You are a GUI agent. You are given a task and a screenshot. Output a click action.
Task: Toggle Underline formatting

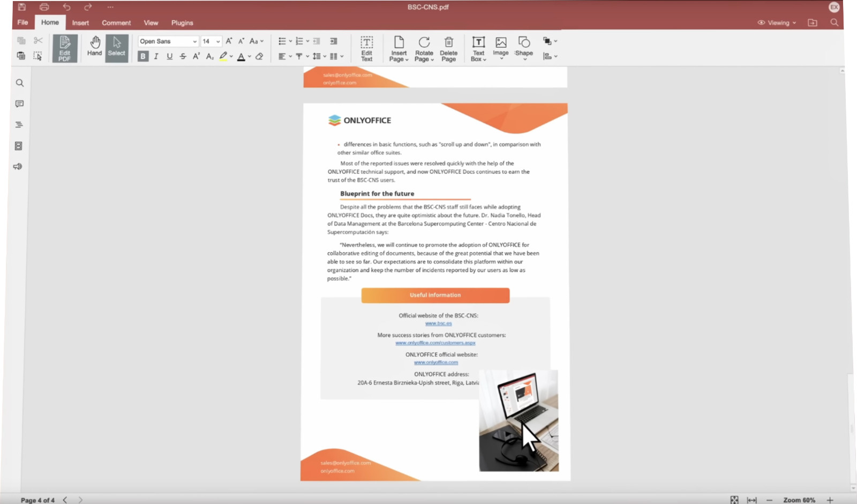point(170,56)
